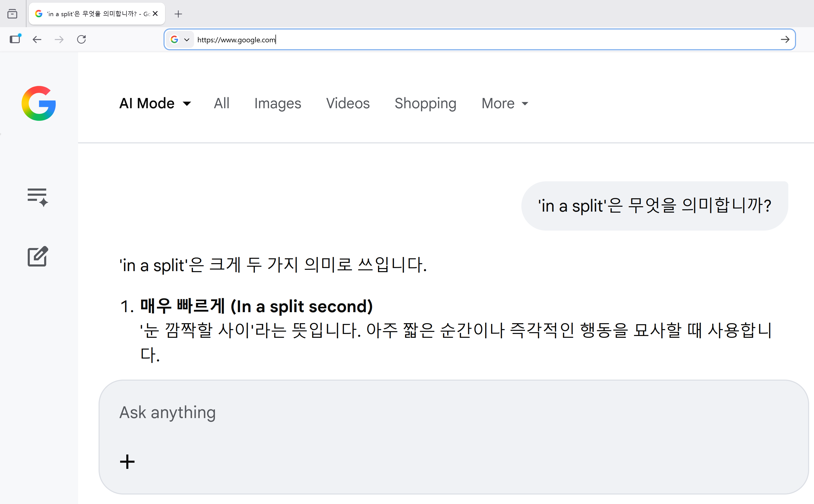Screen dimensions: 814x504
Task: Start a new chat with pencil icon
Action: click(x=37, y=256)
